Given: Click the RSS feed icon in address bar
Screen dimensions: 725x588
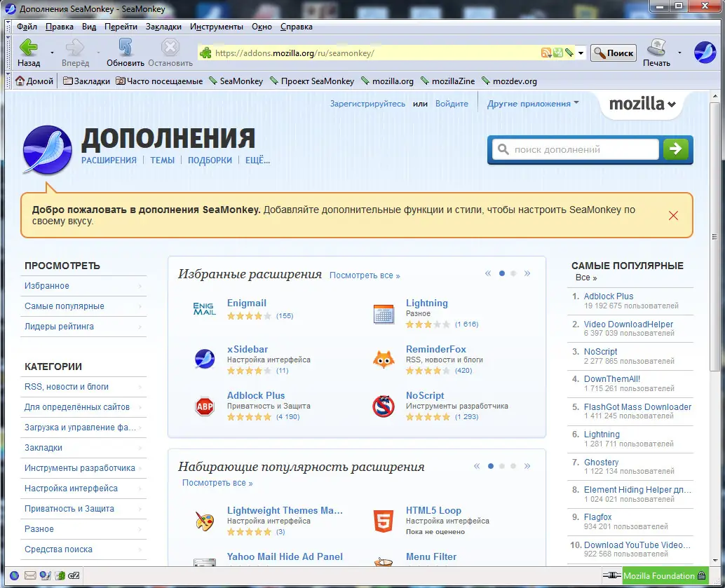Looking at the screenshot, I should click(546, 53).
